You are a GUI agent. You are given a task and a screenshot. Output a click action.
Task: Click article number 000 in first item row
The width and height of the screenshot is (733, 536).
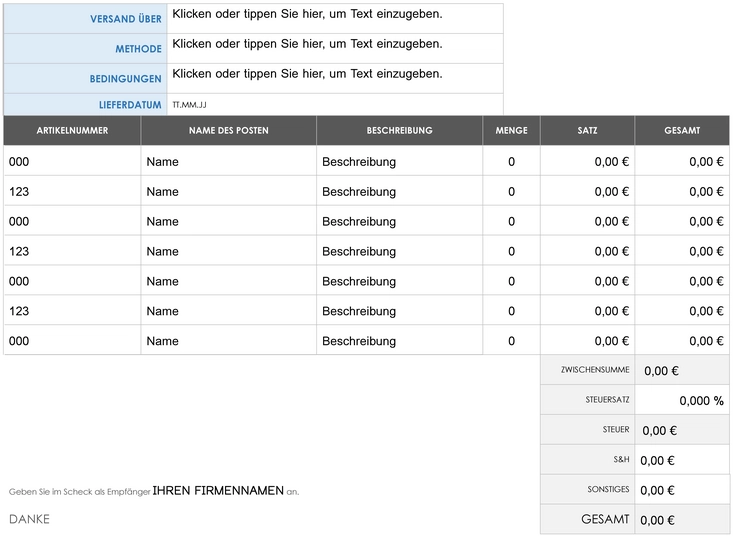19,162
